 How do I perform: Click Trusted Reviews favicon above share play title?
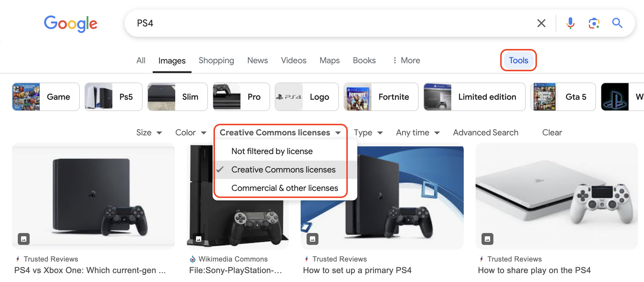[482, 259]
